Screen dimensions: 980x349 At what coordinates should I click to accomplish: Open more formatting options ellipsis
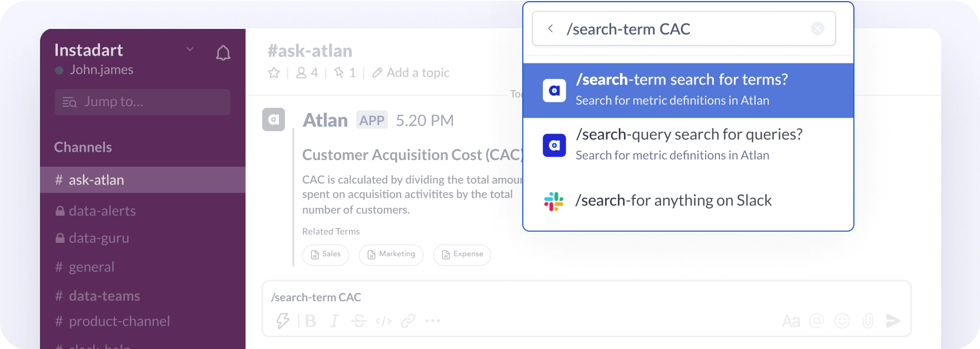(432, 321)
